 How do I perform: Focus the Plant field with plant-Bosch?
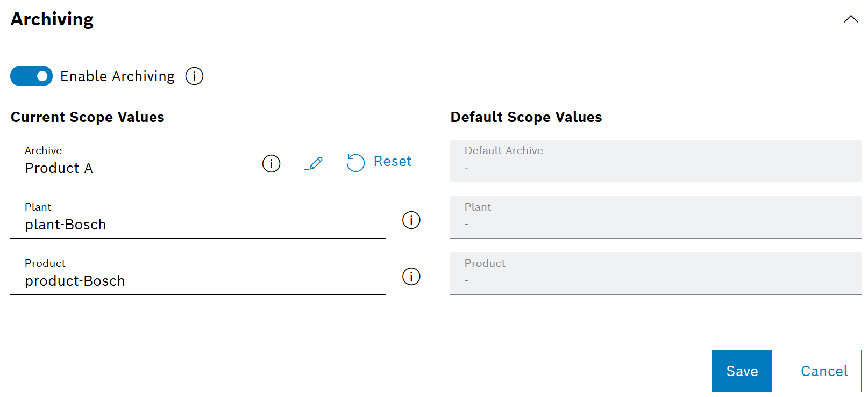198,217
